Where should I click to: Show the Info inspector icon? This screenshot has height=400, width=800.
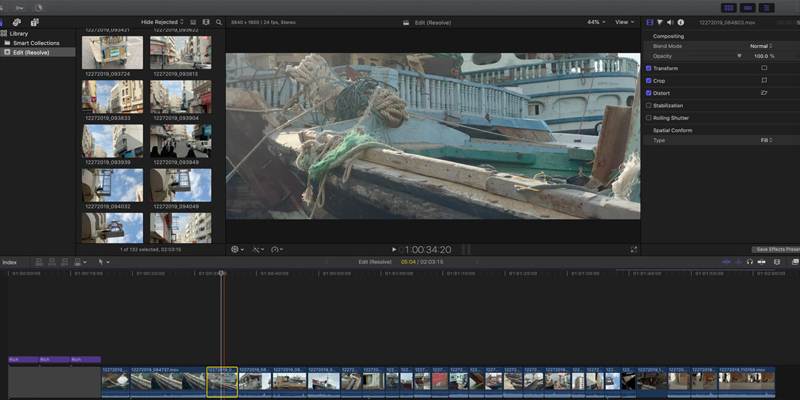(x=681, y=22)
